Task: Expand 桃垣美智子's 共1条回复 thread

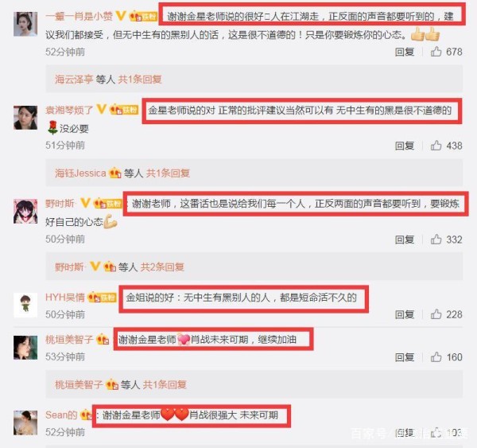Action: point(165,384)
